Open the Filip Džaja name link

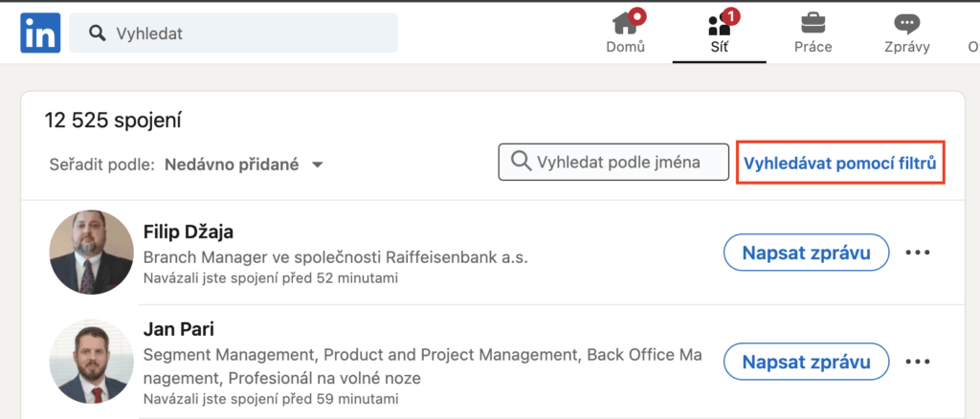pos(189,232)
